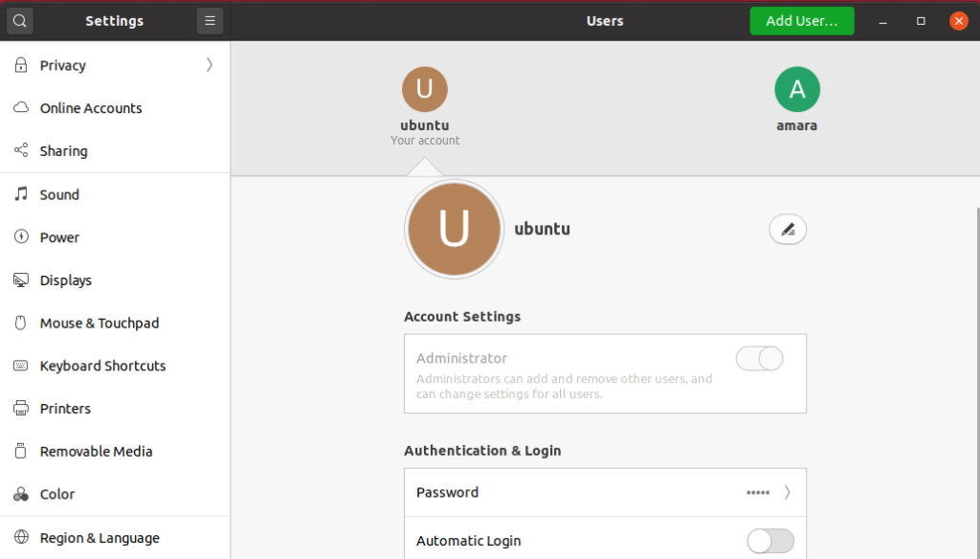Screen dimensions: 980x559
Task: Minimize the Settings window
Action: click(x=882, y=21)
